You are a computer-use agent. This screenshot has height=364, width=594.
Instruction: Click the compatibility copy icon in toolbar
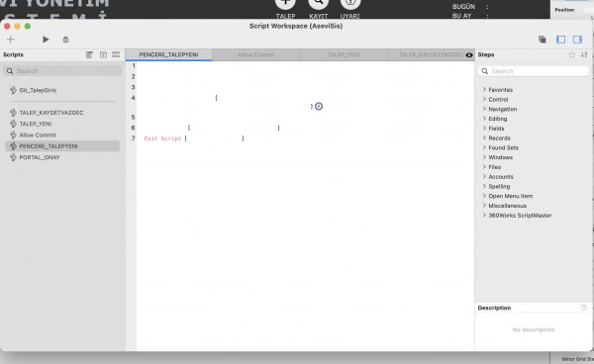tap(543, 40)
